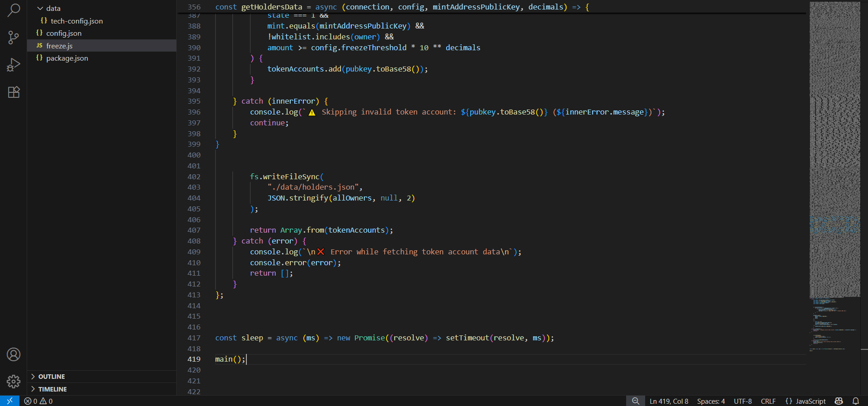Open notifications bell in status bar

point(856,401)
